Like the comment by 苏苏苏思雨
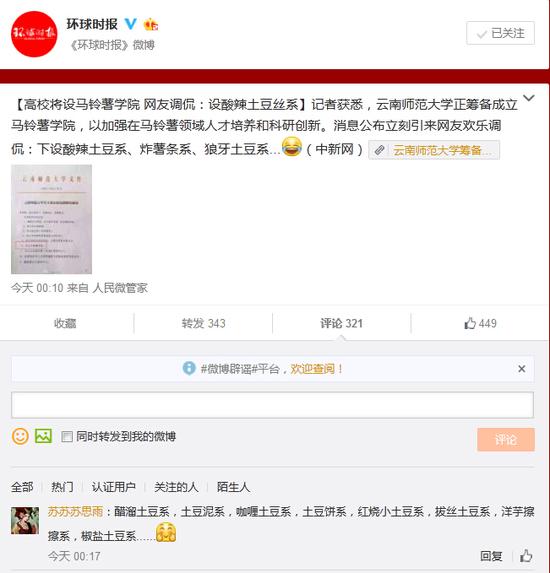550x573 pixels. pos(526,556)
